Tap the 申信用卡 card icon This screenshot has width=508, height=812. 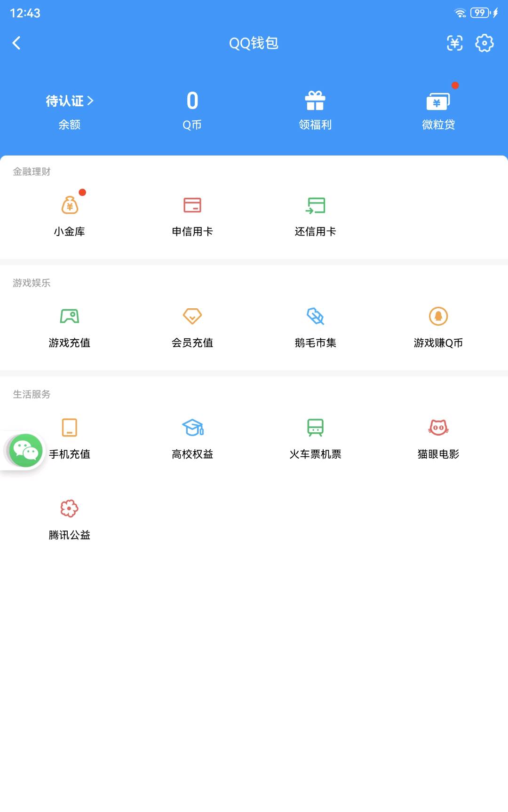point(192,205)
